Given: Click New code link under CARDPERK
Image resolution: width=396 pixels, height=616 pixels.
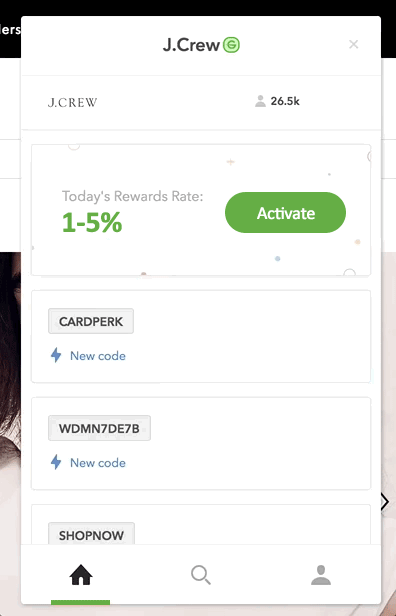Looking at the screenshot, I should pyautogui.click(x=98, y=356).
